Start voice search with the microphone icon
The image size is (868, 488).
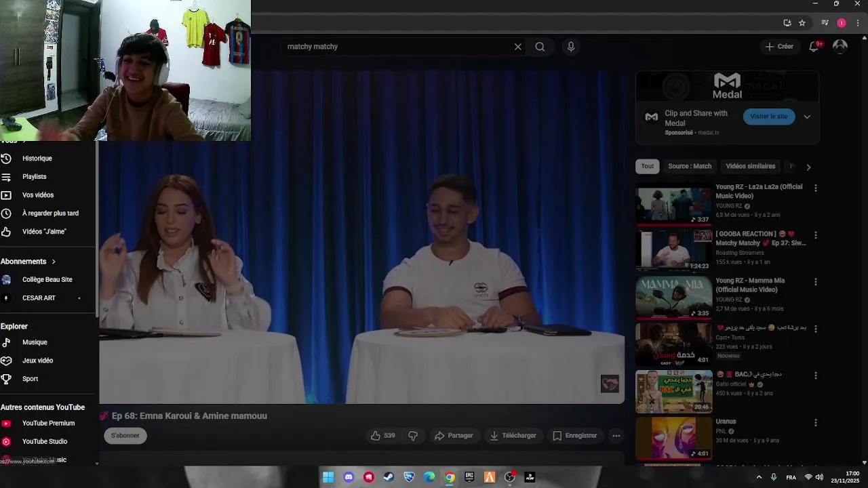click(x=571, y=47)
